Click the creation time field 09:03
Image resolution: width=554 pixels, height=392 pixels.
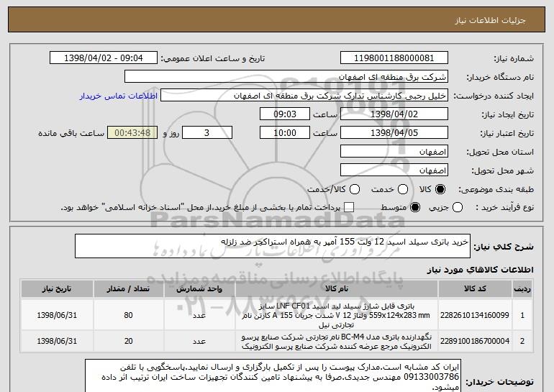click(285, 114)
